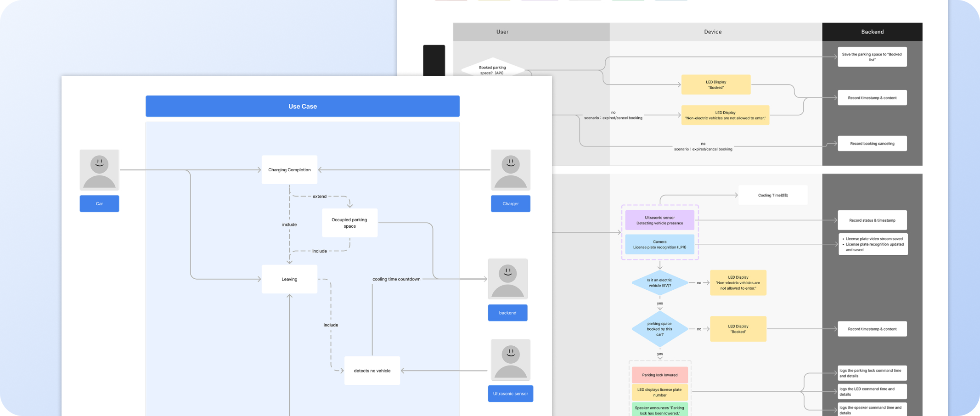Select the Record booking canceling box
This screenshot has height=416, width=980.
[872, 143]
